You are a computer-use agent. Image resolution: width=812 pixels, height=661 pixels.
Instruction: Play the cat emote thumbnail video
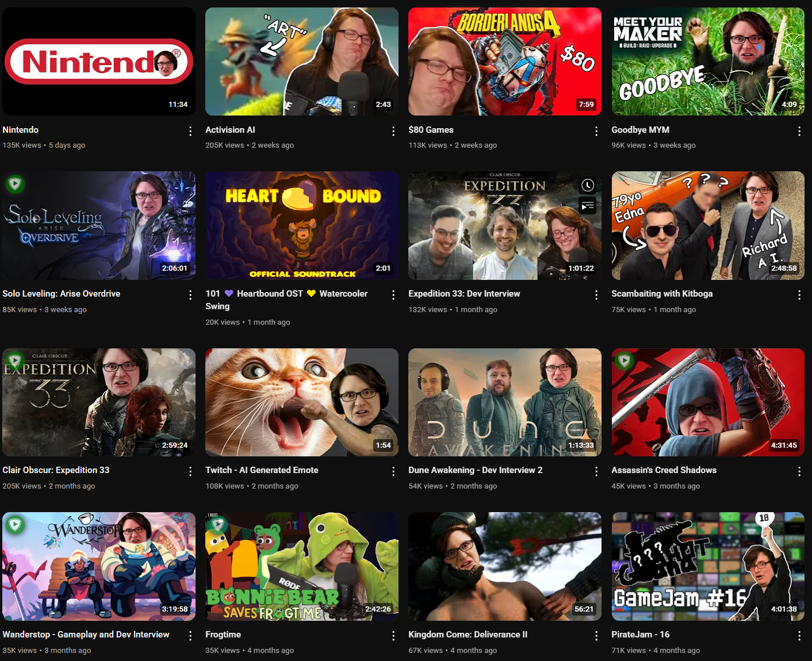(x=302, y=402)
